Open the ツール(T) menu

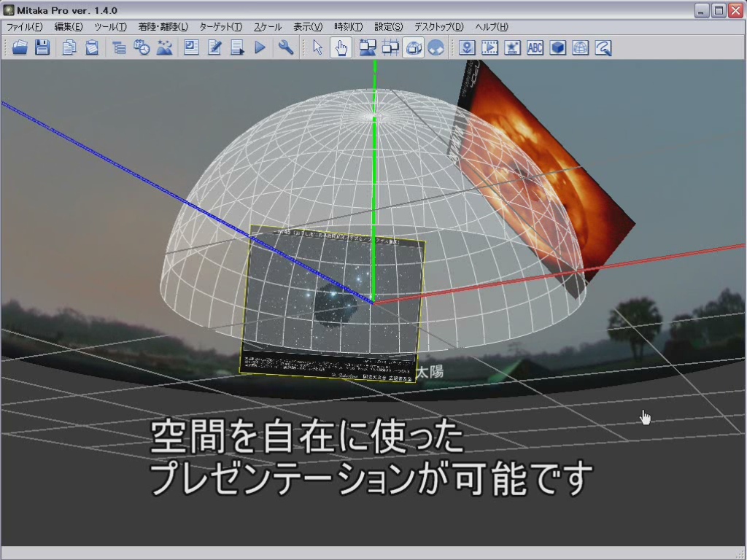pyautogui.click(x=111, y=27)
